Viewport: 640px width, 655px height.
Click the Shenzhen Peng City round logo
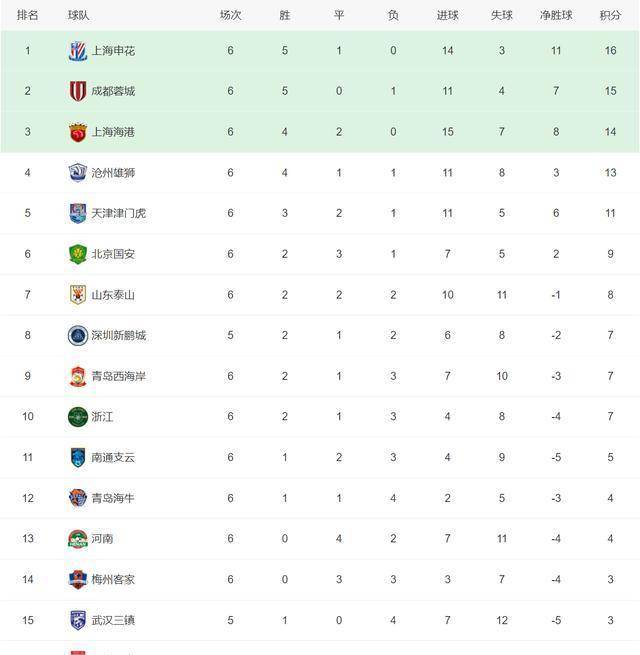pyautogui.click(x=78, y=335)
